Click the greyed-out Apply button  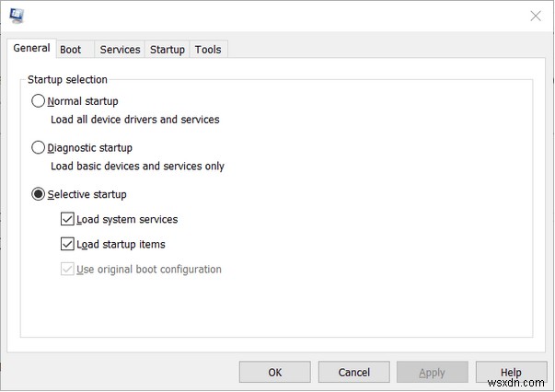(x=432, y=373)
